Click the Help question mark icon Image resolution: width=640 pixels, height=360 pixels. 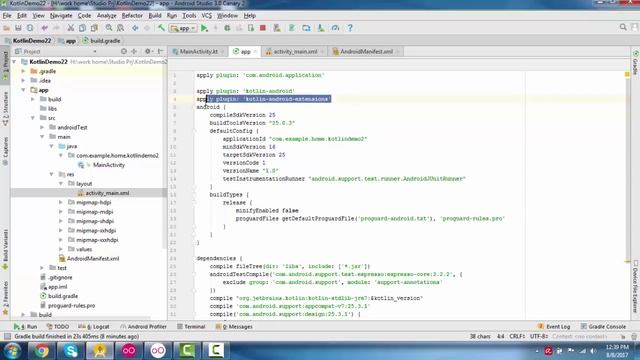coord(350,28)
